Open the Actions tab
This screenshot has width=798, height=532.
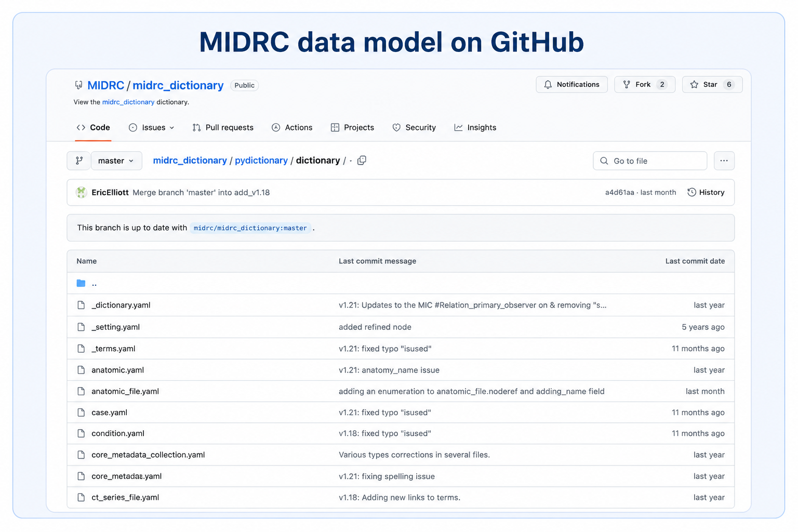coord(292,127)
